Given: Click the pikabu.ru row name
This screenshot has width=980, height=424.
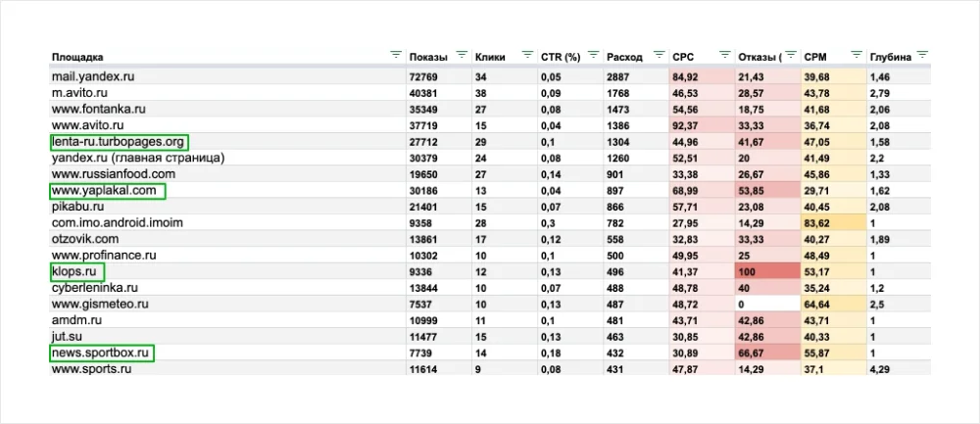Looking at the screenshot, I should (76, 207).
